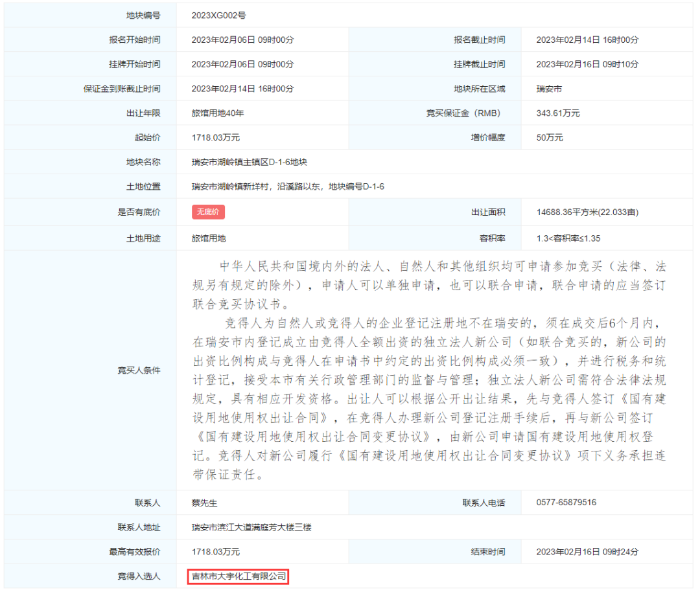Click the plot ratio value 1.3<容积率≤1.35

pos(568,238)
